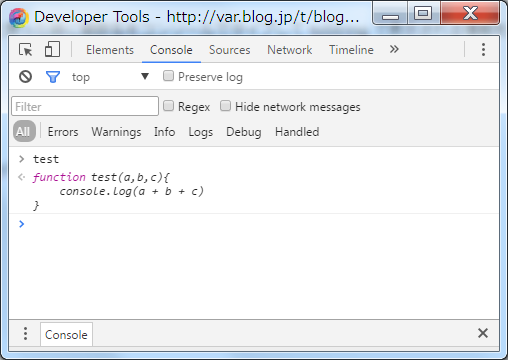
Task: Switch to the Elements tab
Action: (x=110, y=50)
